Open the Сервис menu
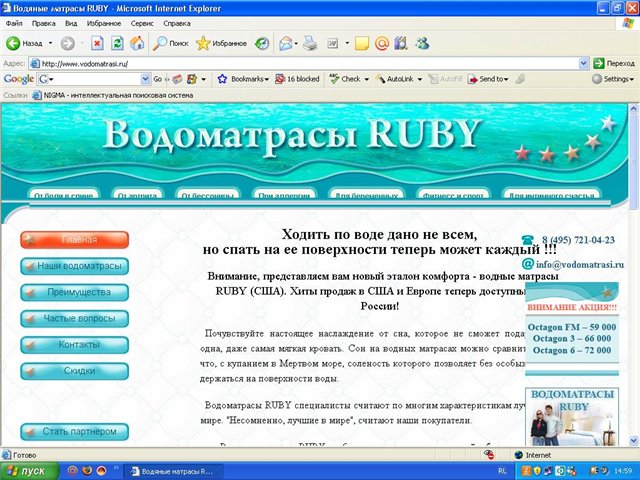Viewport: 640px width, 480px height. click(x=143, y=22)
